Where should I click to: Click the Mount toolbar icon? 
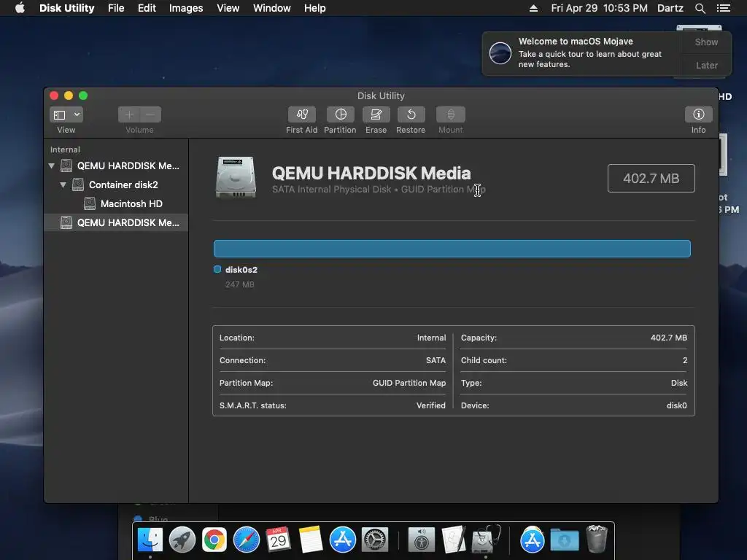pos(450,114)
